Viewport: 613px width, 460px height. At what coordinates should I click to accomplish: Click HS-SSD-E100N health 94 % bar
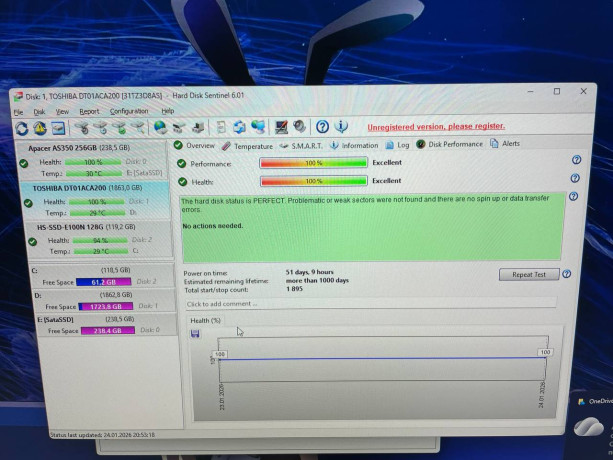click(x=100, y=240)
